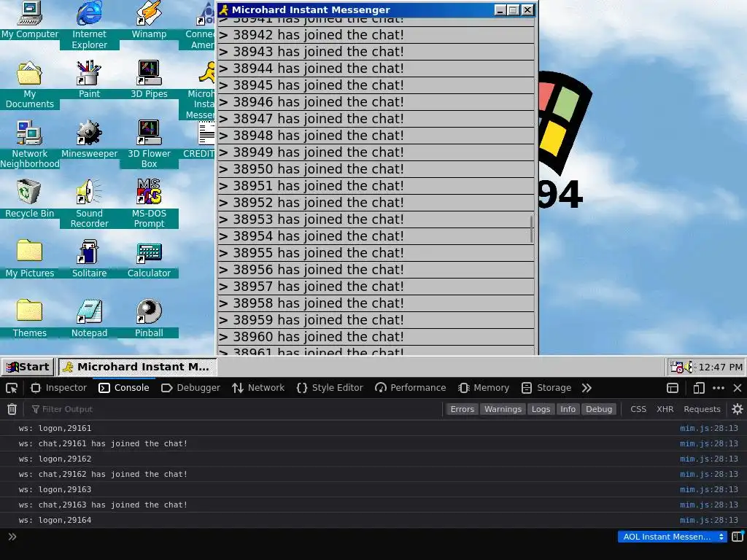This screenshot has height=560, width=747.
Task: Close the developer tools panel
Action: click(737, 388)
